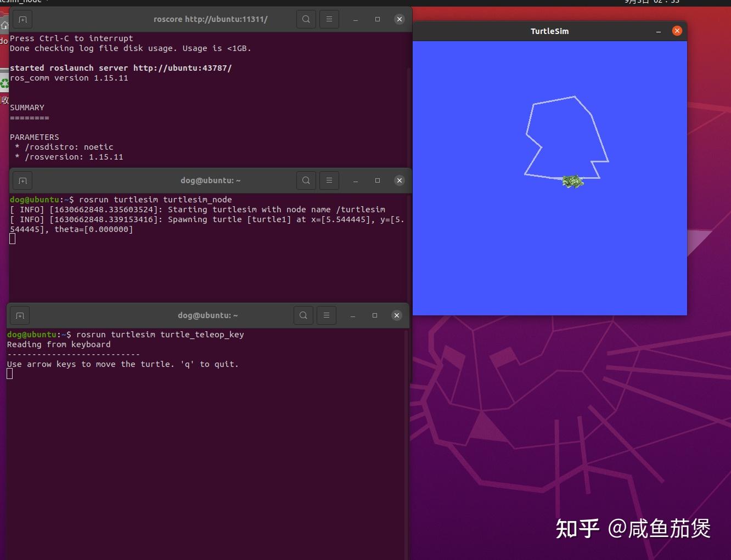Image resolution: width=731 pixels, height=560 pixels.
Task: Open new tab in roscore terminal
Action: click(x=23, y=19)
